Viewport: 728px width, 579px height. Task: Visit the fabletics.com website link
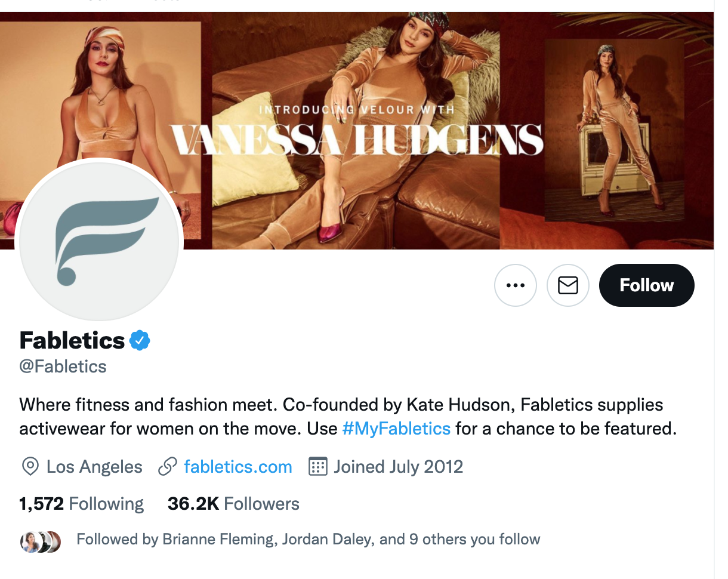[x=238, y=467]
